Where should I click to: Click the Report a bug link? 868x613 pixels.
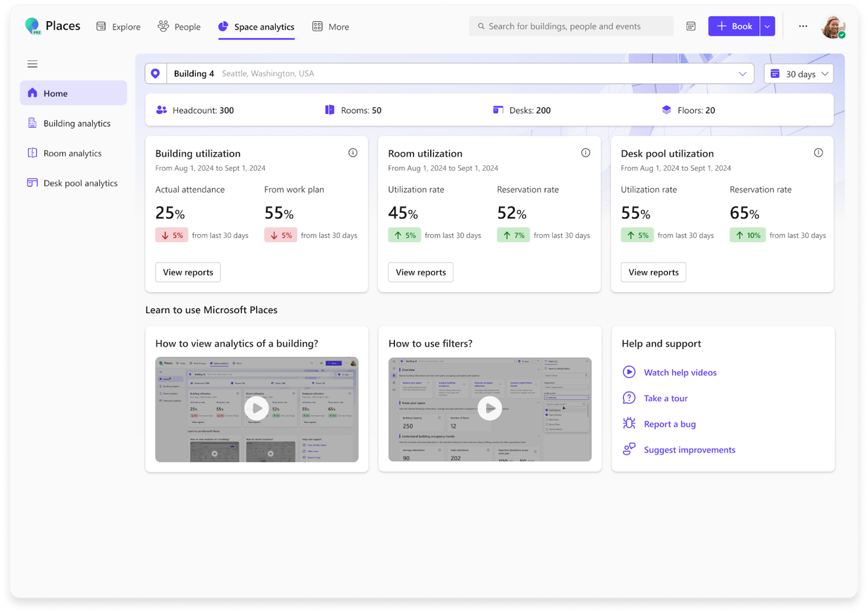coord(669,424)
